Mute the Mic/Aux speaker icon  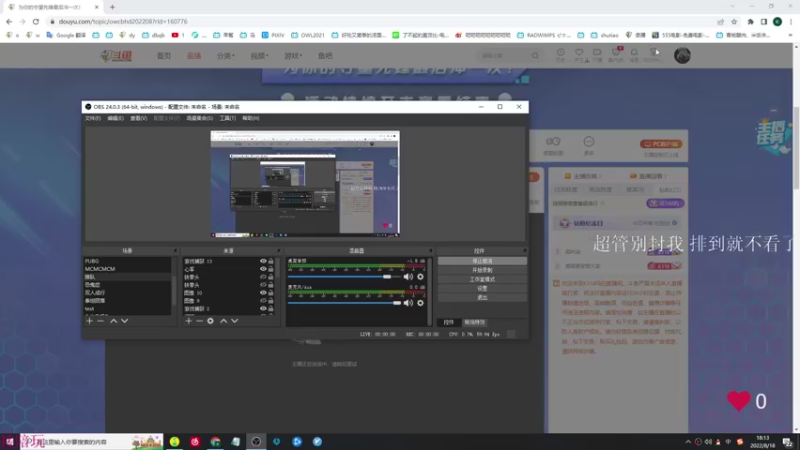click(x=408, y=303)
